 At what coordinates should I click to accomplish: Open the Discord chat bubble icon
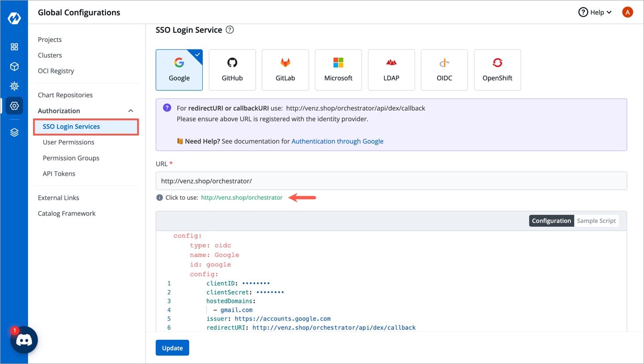click(x=24, y=340)
